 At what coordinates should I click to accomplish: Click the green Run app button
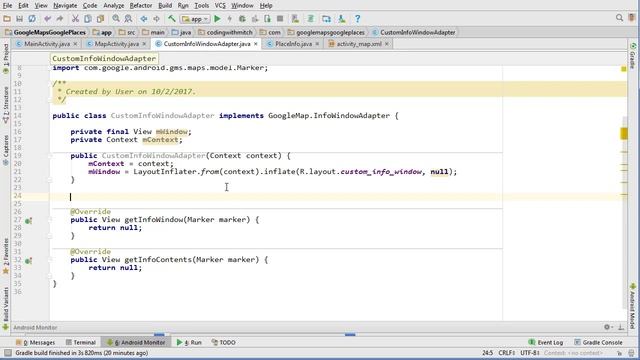(x=218, y=19)
